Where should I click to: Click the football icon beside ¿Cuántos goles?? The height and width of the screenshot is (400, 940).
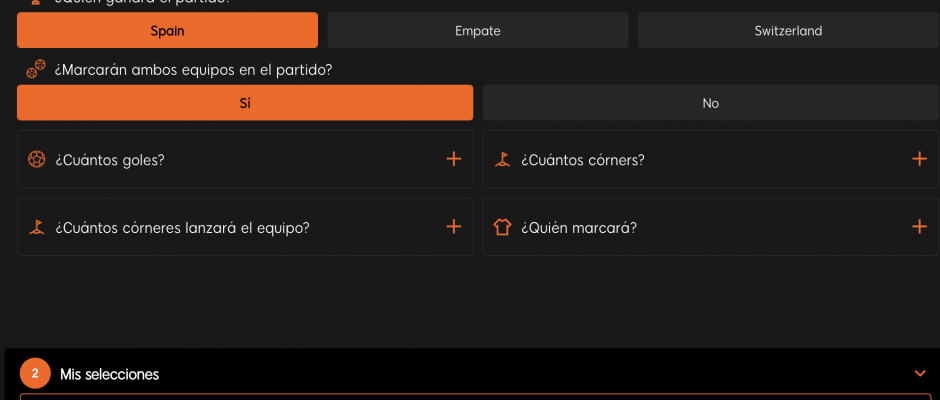(x=37, y=160)
